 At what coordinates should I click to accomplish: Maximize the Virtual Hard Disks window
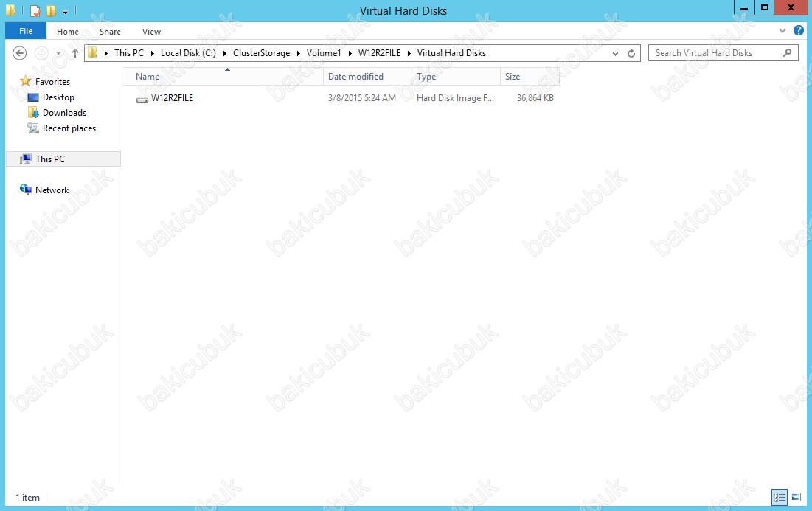pyautogui.click(x=764, y=8)
